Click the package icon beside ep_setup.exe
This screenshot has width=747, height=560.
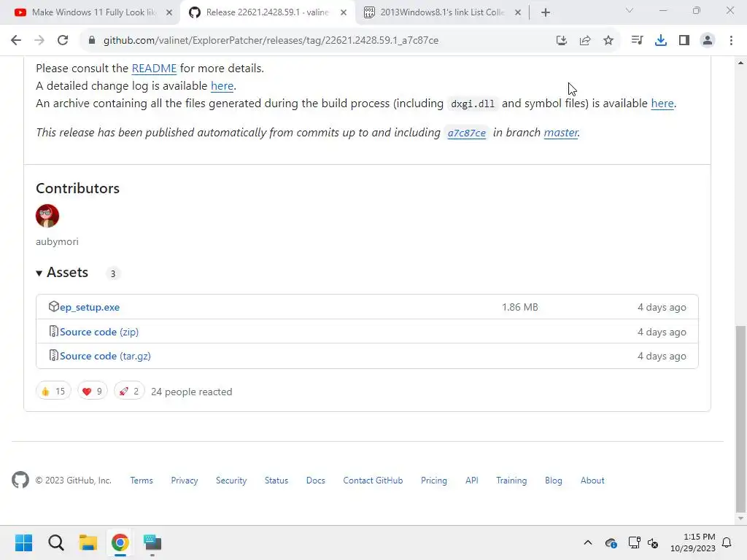click(53, 306)
